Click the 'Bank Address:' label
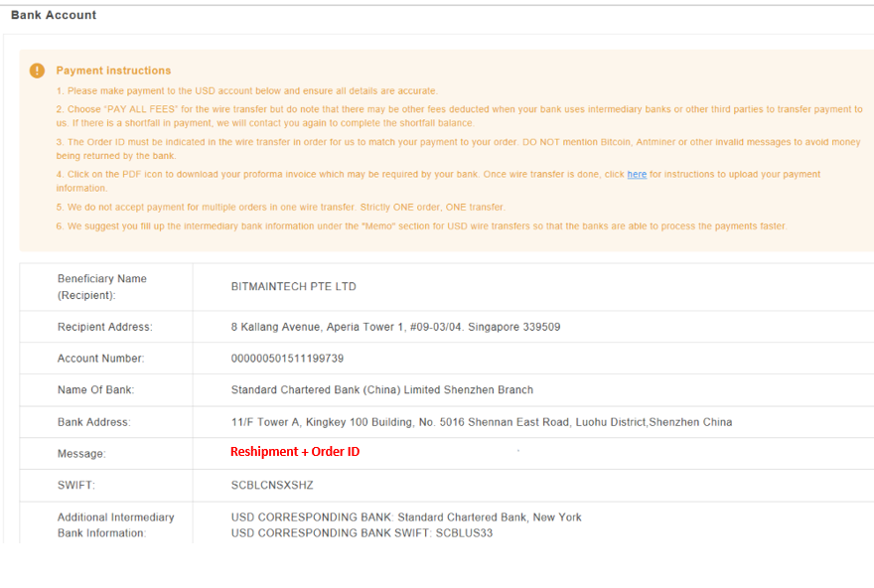 pyautogui.click(x=94, y=422)
